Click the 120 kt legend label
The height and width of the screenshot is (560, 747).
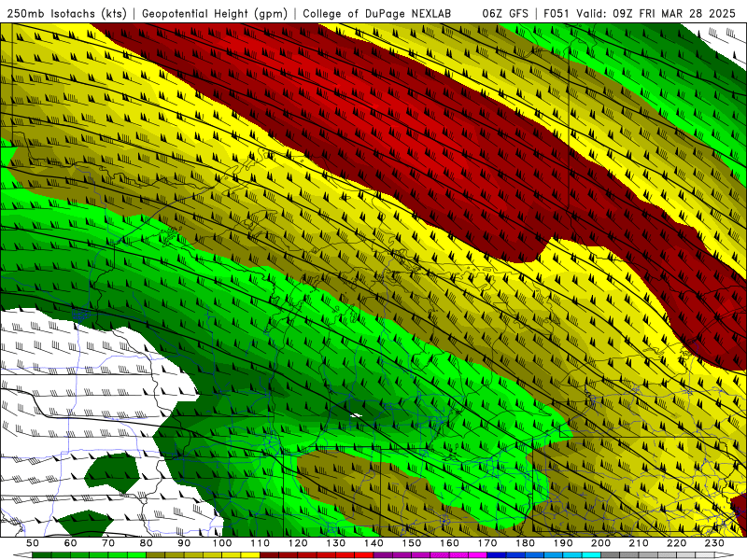[x=298, y=543]
